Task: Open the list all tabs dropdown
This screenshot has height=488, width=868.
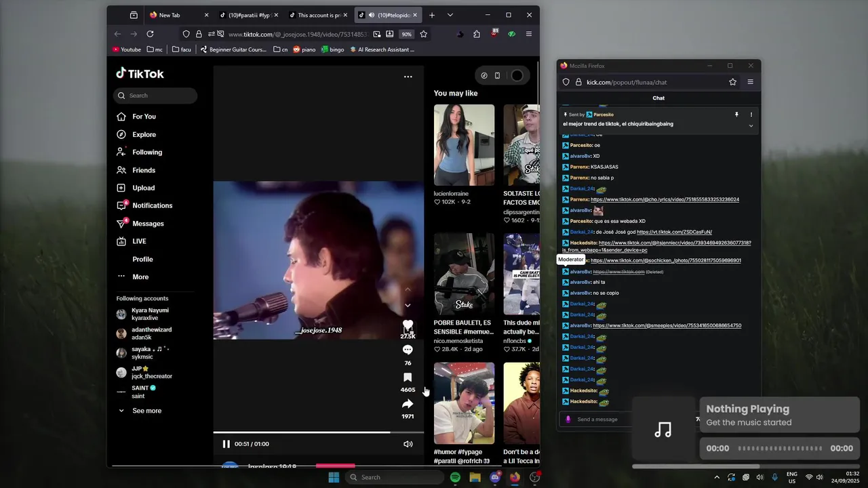Action: 450,15
